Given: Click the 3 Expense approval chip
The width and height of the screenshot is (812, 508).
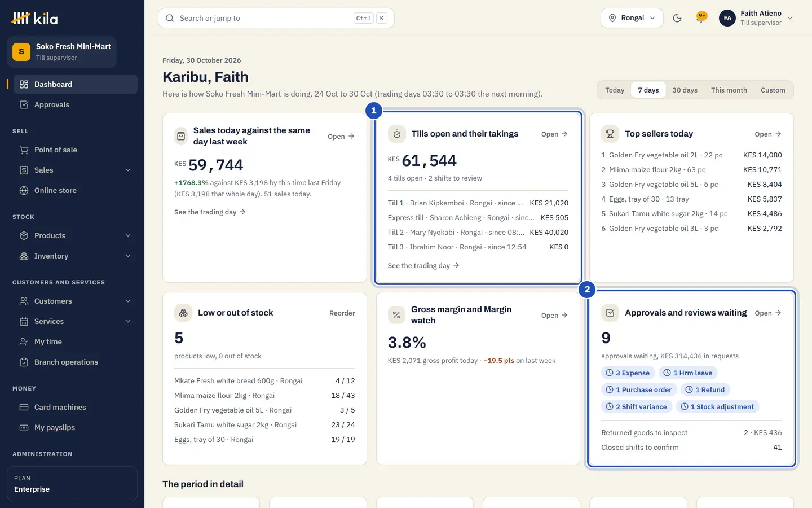Looking at the screenshot, I should [x=628, y=373].
